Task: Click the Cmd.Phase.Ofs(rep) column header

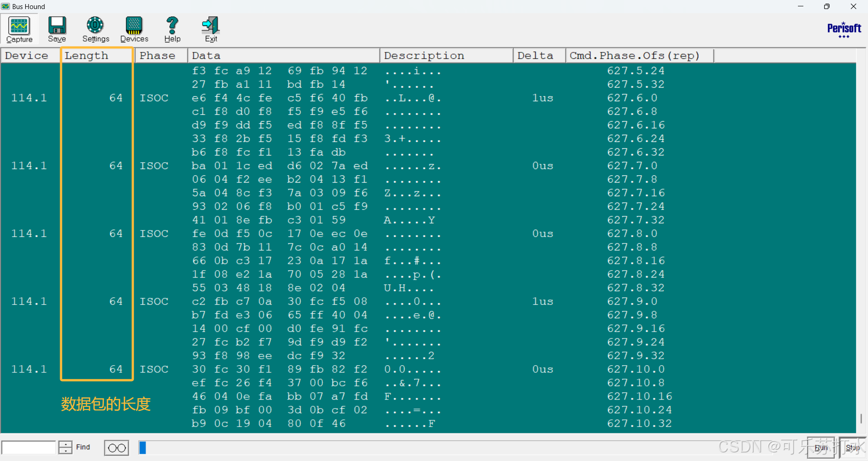Action: 640,55
